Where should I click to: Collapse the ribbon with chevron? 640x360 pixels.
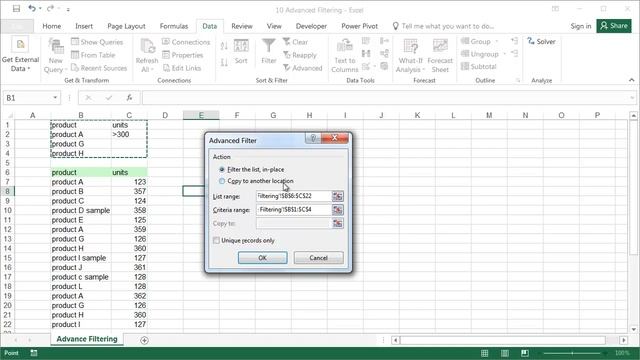pyautogui.click(x=631, y=80)
